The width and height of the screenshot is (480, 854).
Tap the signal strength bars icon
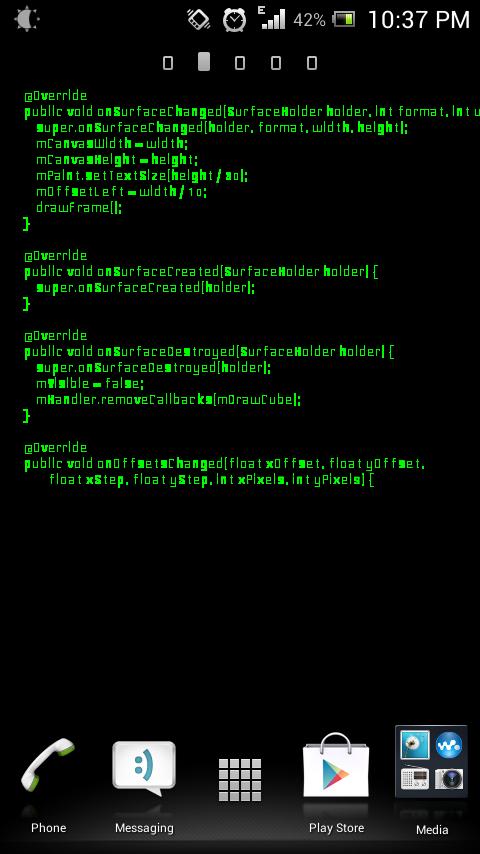(271, 18)
